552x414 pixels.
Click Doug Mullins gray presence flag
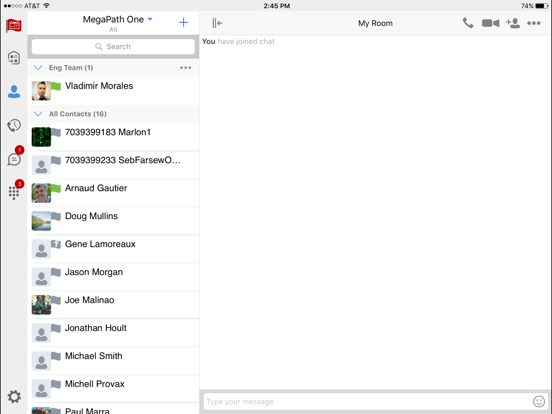(x=56, y=216)
